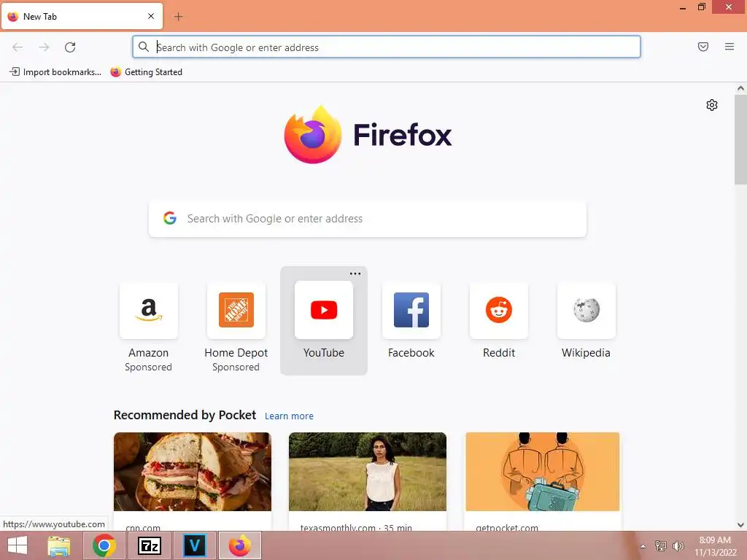Open the Windows Start menu
This screenshot has width=747, height=560.
tap(18, 545)
